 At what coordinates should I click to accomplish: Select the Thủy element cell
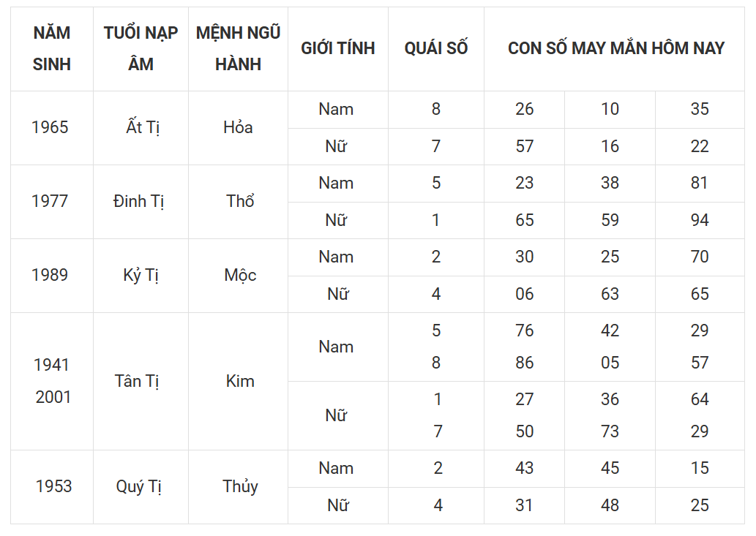pyautogui.click(x=238, y=487)
